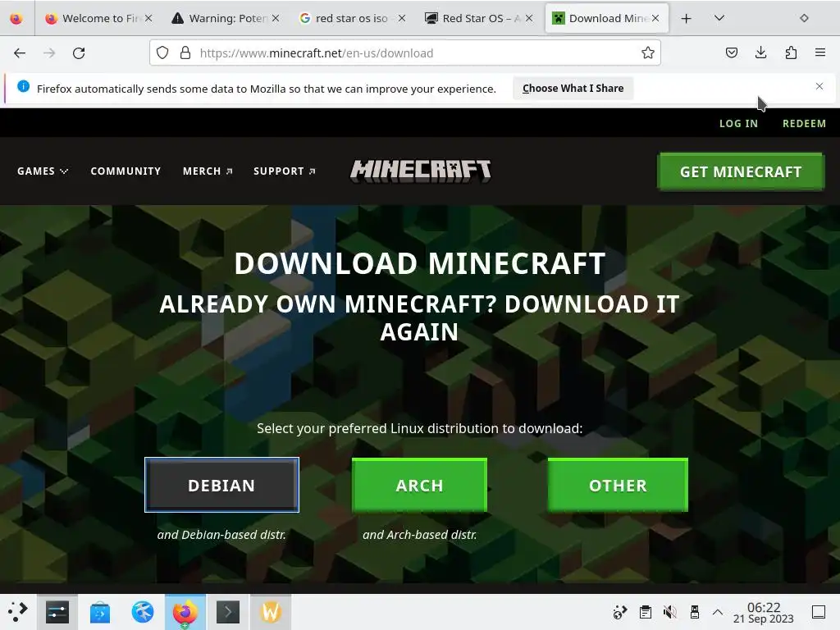Expand hidden system tray icons
This screenshot has width=840, height=630.
tap(718, 612)
